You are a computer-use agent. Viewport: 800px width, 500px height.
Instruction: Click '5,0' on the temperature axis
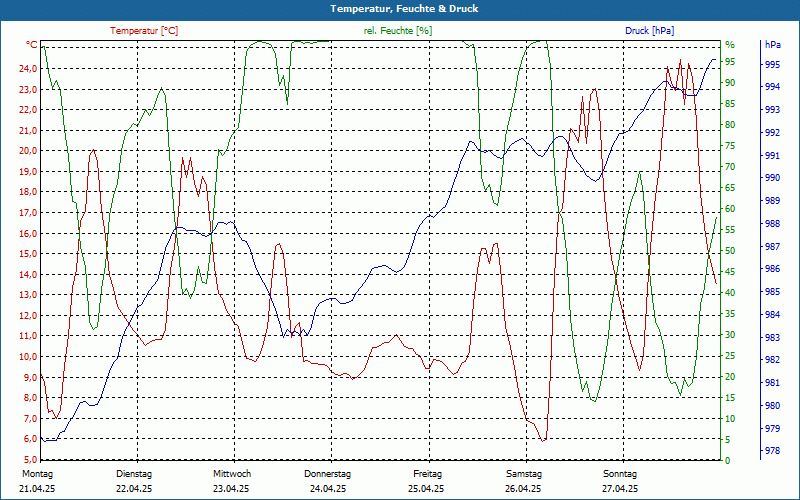[x=30, y=459]
